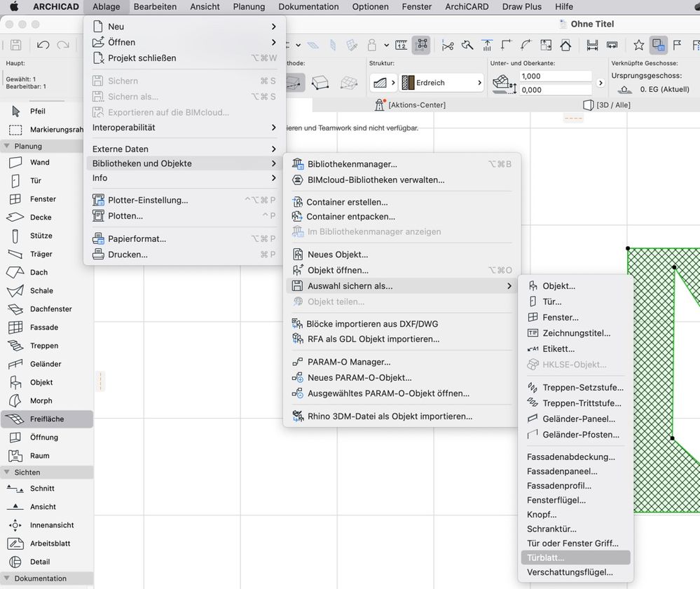
Task: Choose Drucken from the menu
Action: [x=184, y=255]
